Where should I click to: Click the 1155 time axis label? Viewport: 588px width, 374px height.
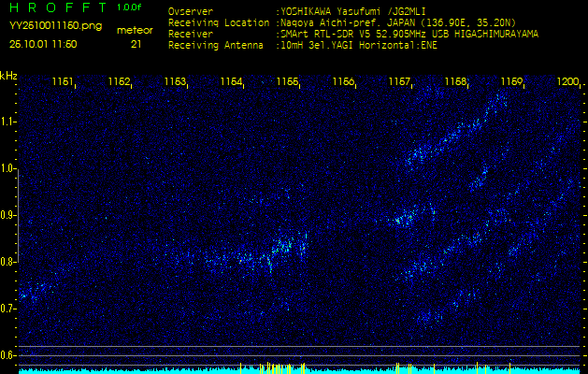pos(287,81)
